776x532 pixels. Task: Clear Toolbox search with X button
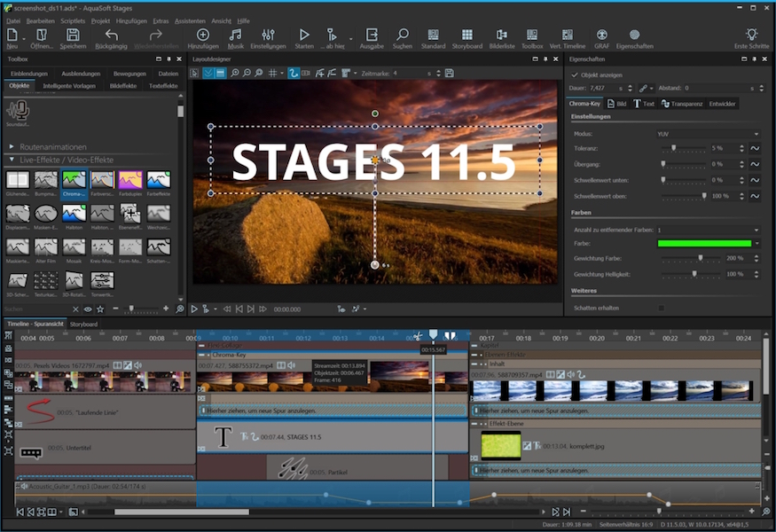click(75, 309)
